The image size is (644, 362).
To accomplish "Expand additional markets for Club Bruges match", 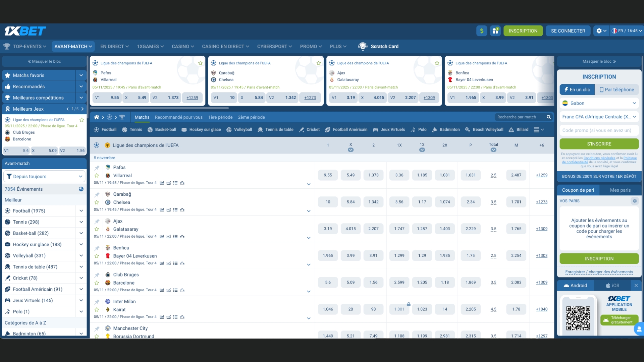I will click(308, 291).
